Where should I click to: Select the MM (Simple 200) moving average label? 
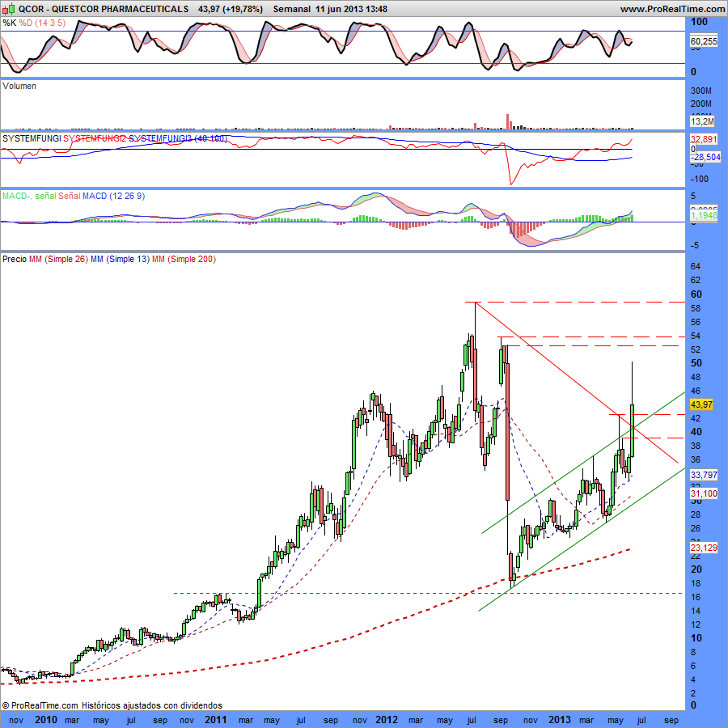(x=184, y=259)
